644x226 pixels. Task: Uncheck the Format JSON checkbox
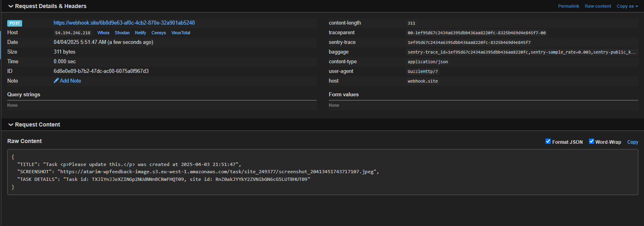click(x=548, y=141)
